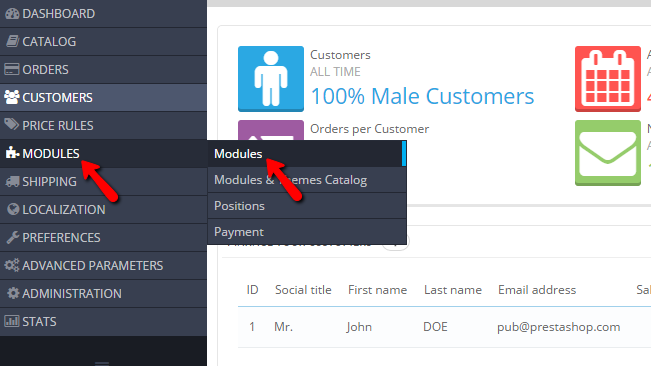Click the Shipping truck icon

[12, 181]
